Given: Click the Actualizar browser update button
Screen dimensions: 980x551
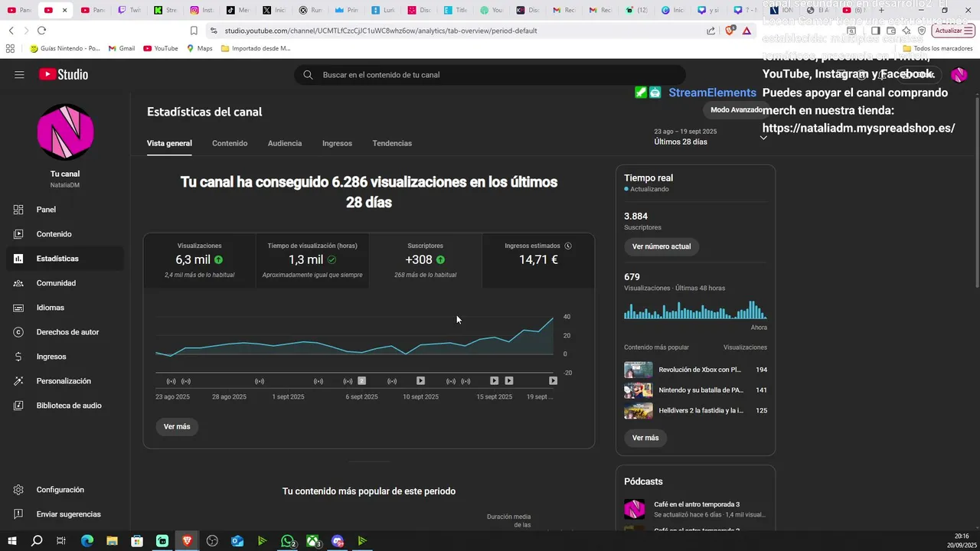Looking at the screenshot, I should [x=952, y=31].
